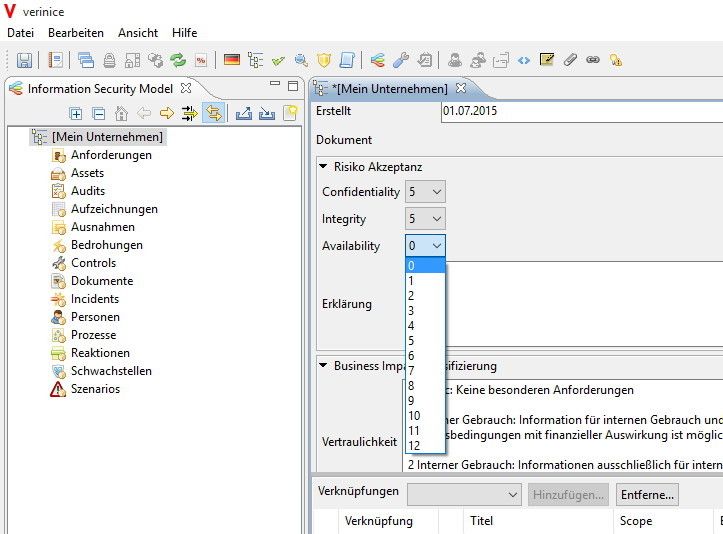Viewport: 723px width, 534px height.
Task: Click the Scope column header
Action: [x=664, y=521]
